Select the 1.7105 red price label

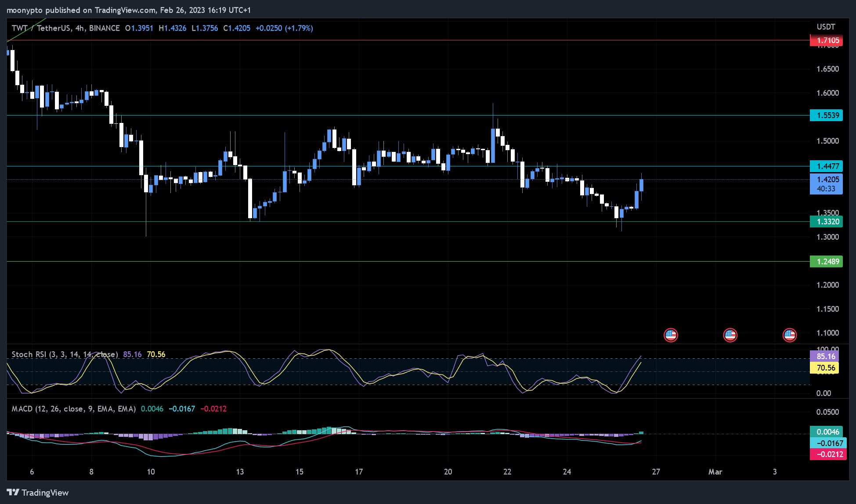(x=826, y=40)
